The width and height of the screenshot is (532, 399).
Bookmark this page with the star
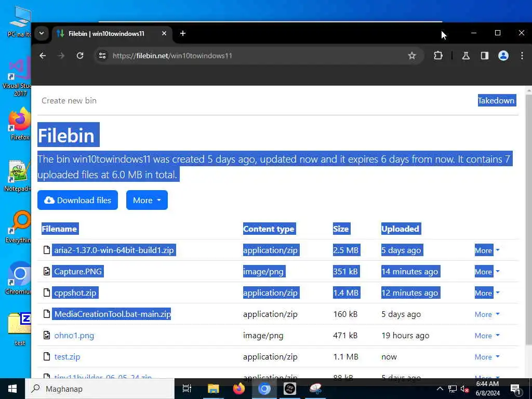click(x=411, y=56)
